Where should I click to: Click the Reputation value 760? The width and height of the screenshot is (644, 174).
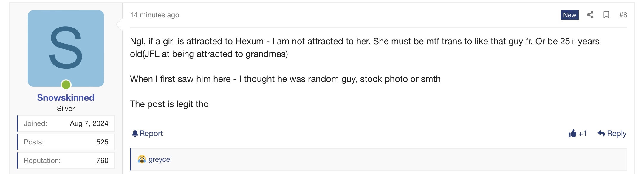click(x=102, y=161)
